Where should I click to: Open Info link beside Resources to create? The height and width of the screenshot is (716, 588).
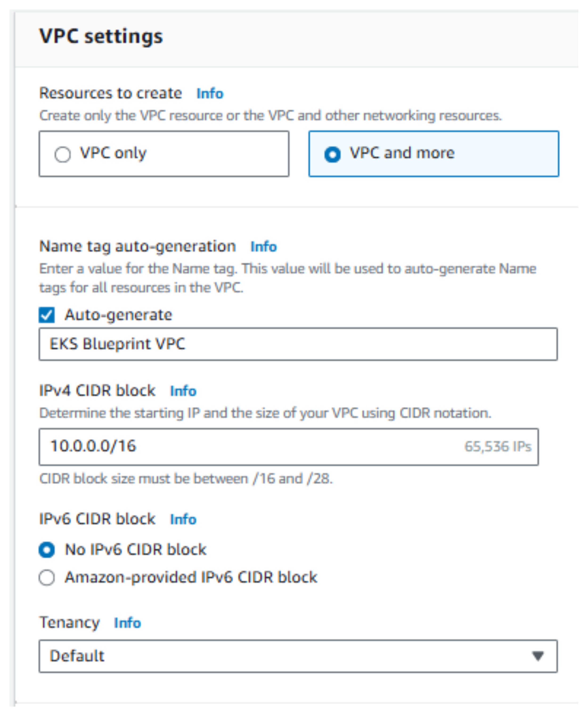click(x=210, y=94)
